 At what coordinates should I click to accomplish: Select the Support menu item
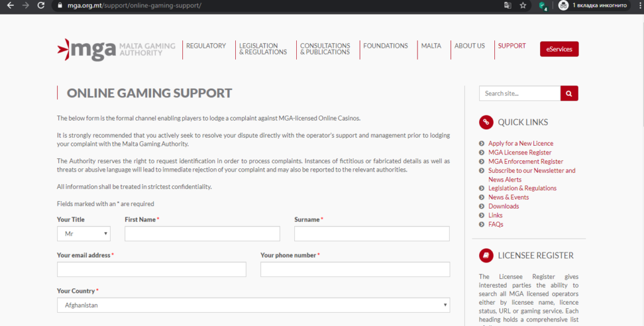[x=511, y=46]
